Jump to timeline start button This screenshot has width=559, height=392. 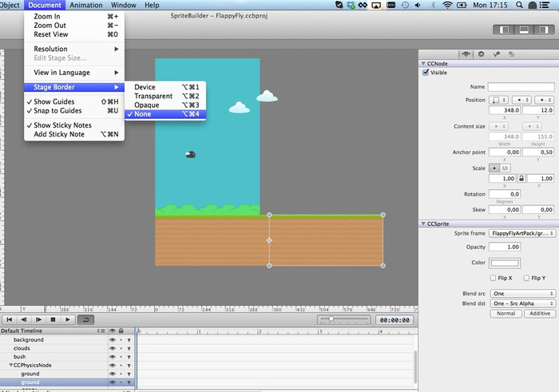coord(10,319)
